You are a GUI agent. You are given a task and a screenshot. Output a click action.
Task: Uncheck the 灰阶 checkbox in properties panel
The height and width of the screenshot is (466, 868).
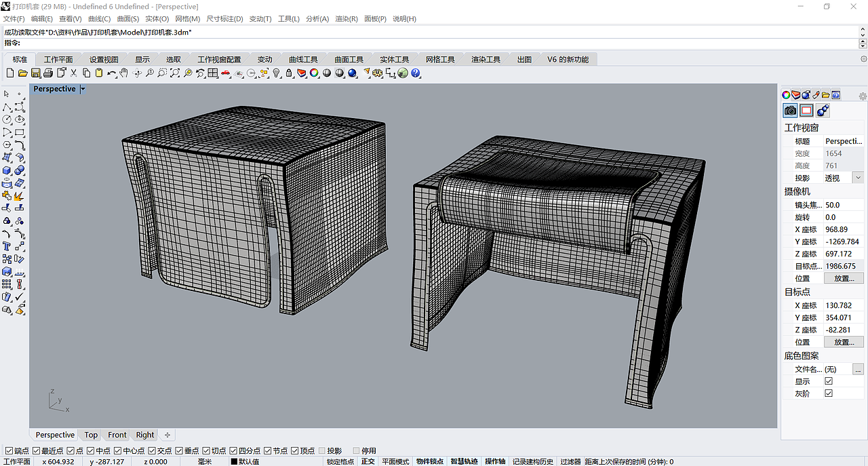click(829, 393)
